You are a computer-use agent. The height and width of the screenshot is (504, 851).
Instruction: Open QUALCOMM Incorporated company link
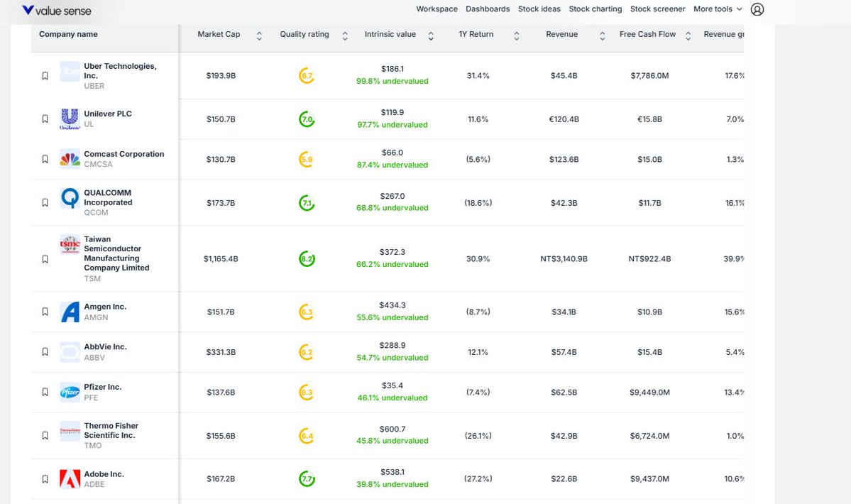tap(108, 197)
